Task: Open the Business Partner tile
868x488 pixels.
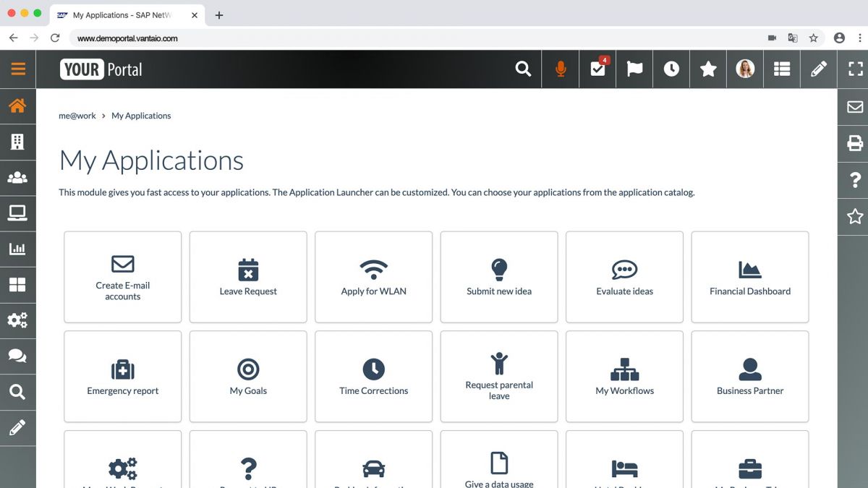Action: 750,377
